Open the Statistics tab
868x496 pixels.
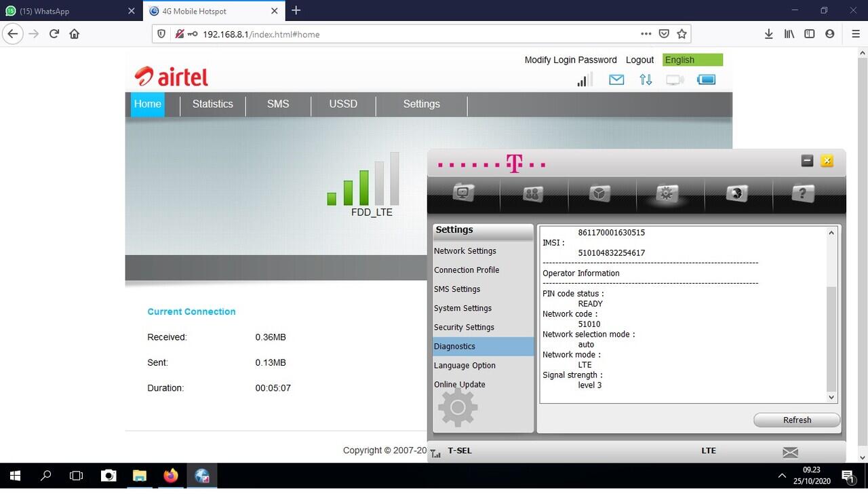212,104
